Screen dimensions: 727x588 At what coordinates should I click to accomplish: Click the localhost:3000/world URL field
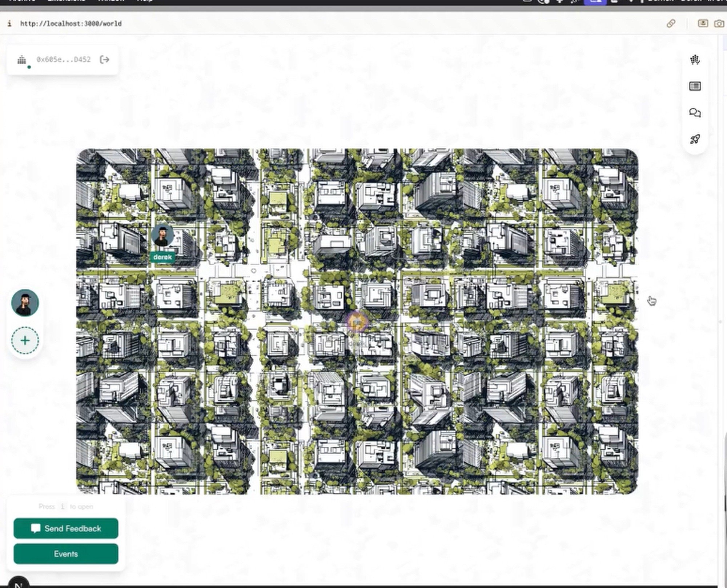click(x=71, y=24)
